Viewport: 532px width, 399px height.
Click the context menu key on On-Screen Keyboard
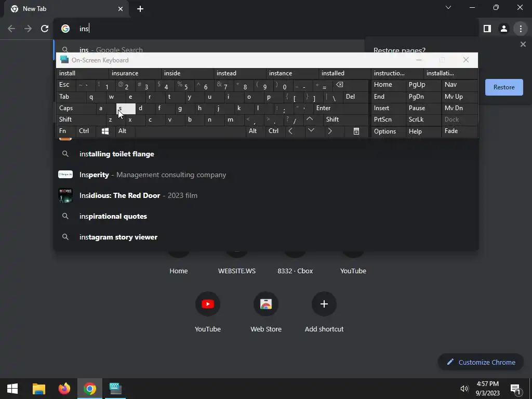pos(356,131)
